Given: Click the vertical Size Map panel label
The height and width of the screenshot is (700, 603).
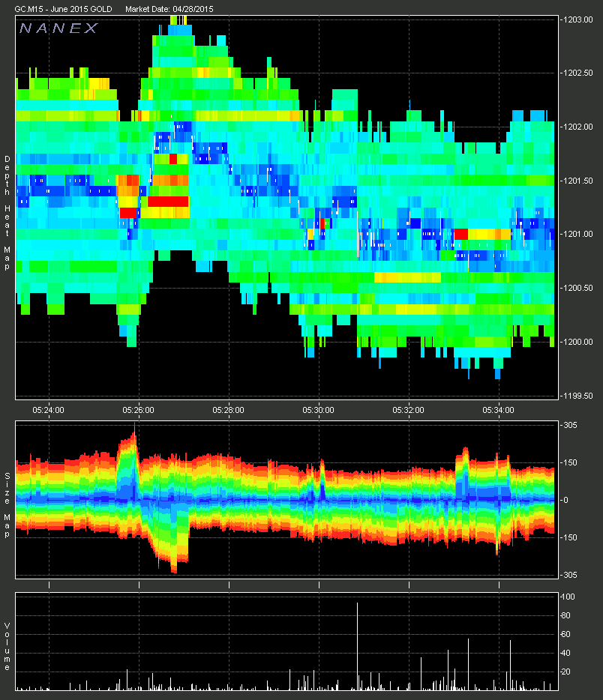Looking at the screenshot, I should (7, 499).
